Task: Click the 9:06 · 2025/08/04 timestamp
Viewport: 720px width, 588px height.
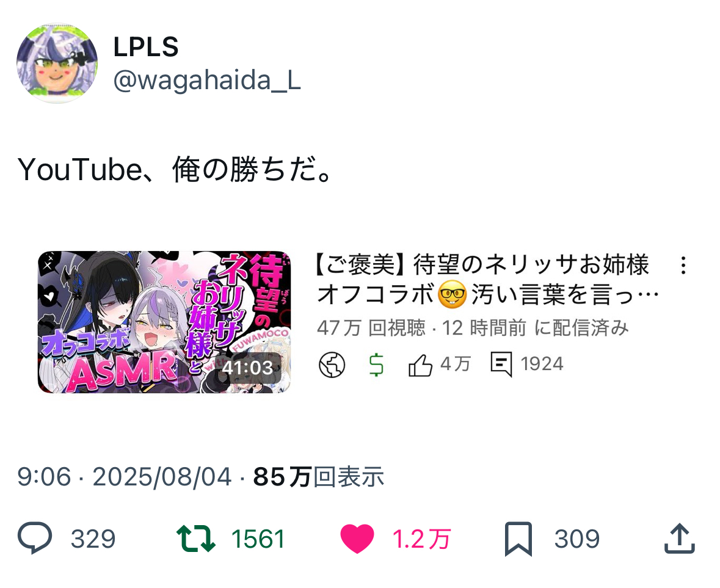Action: (x=125, y=477)
